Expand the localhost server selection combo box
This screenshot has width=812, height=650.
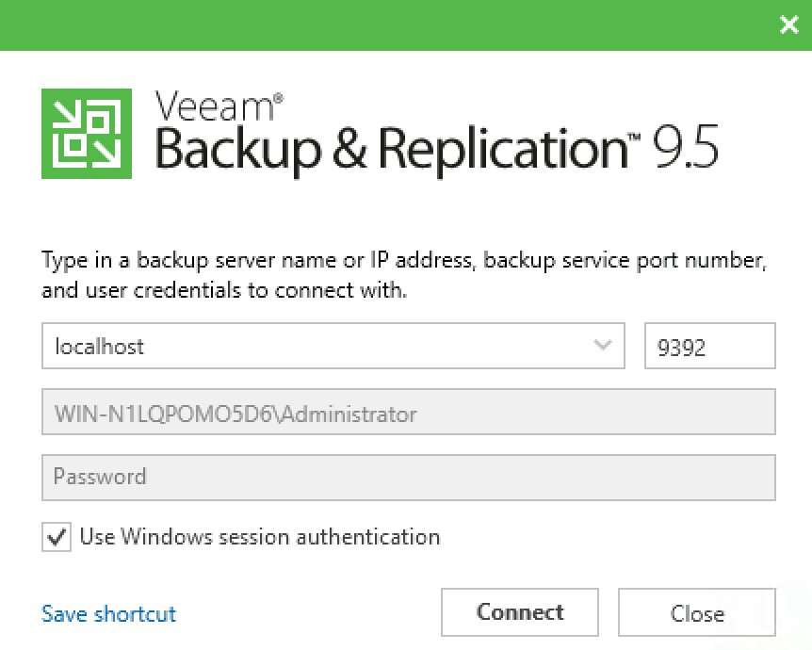click(x=604, y=346)
